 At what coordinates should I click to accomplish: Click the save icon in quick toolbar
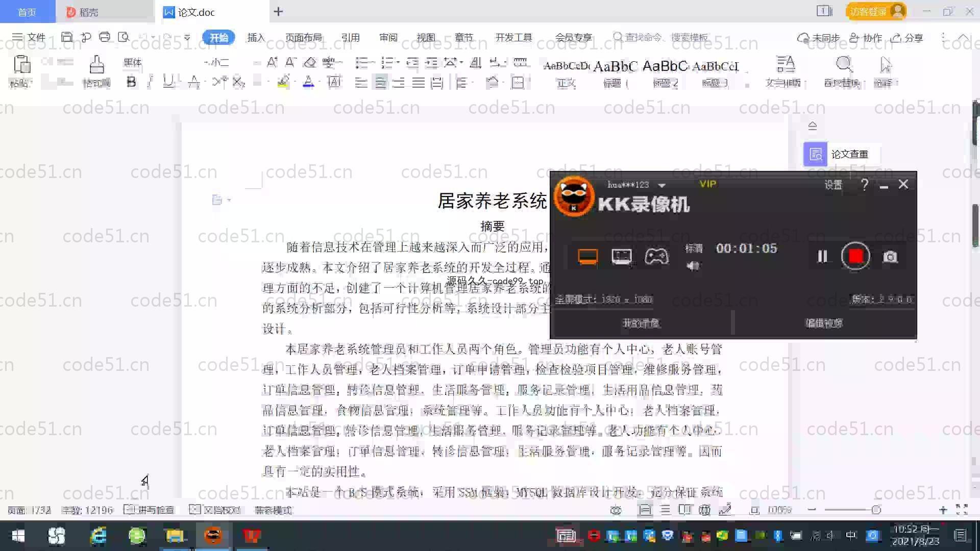(x=66, y=37)
